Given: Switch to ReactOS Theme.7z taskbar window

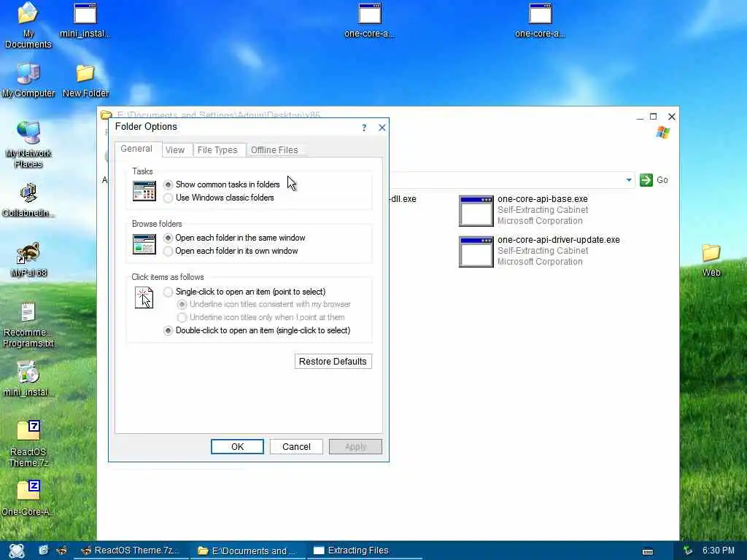Looking at the screenshot, I should click(x=131, y=551).
